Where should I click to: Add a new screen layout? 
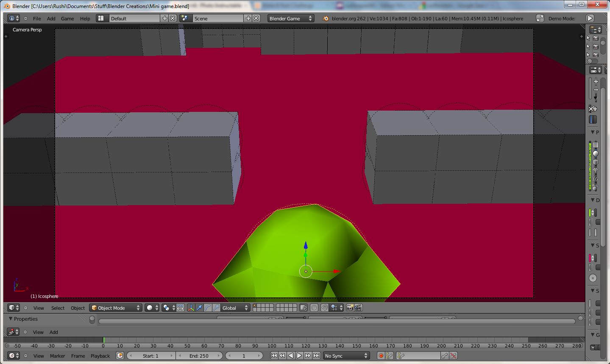[165, 18]
